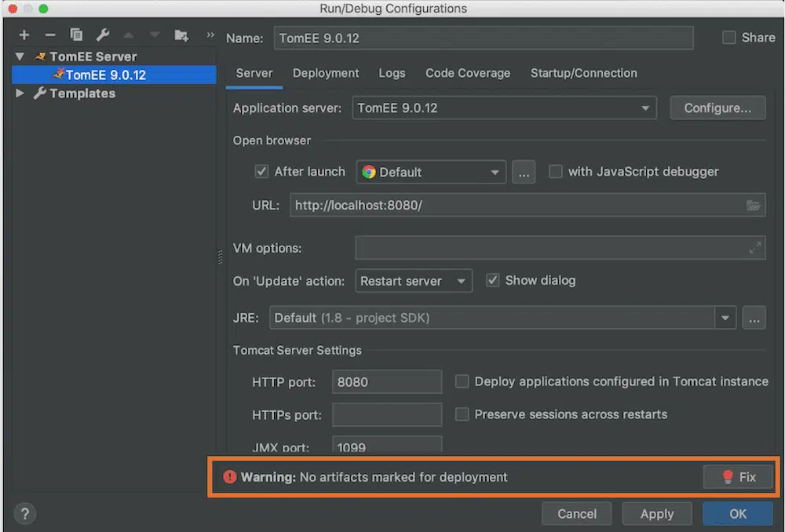Click the Move Into New Folder icon
The image size is (785, 532).
pos(181,35)
